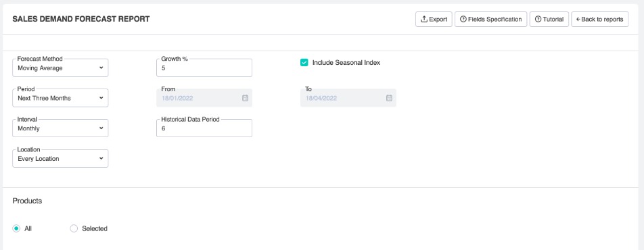Open the Interval dropdown set to Monthly
Screen dimensions: 644x250
click(60, 128)
